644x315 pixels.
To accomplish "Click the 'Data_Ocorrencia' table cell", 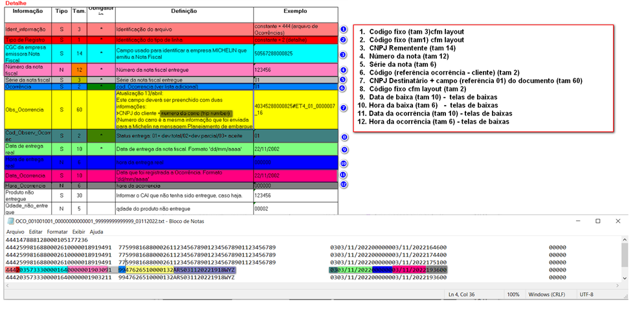I will [28, 176].
